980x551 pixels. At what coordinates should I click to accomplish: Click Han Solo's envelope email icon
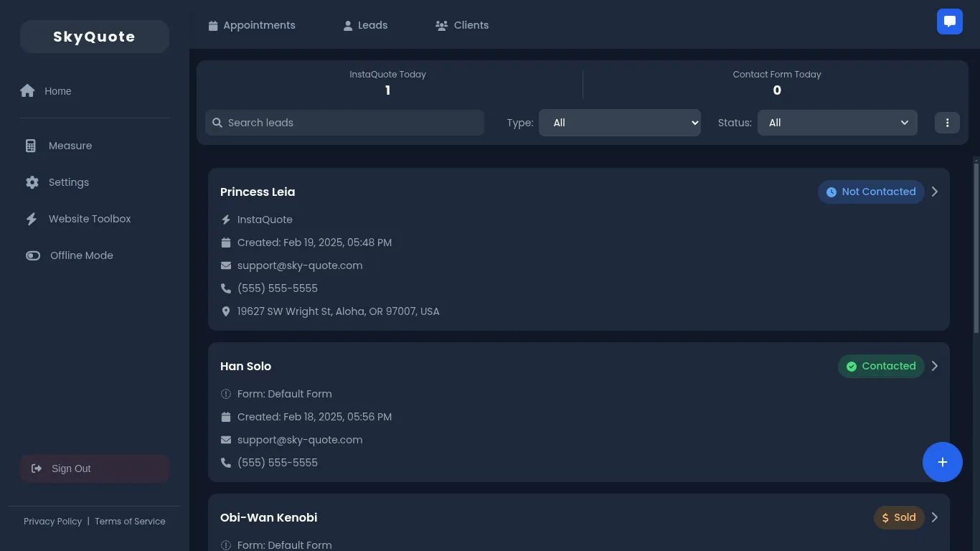[x=226, y=440]
